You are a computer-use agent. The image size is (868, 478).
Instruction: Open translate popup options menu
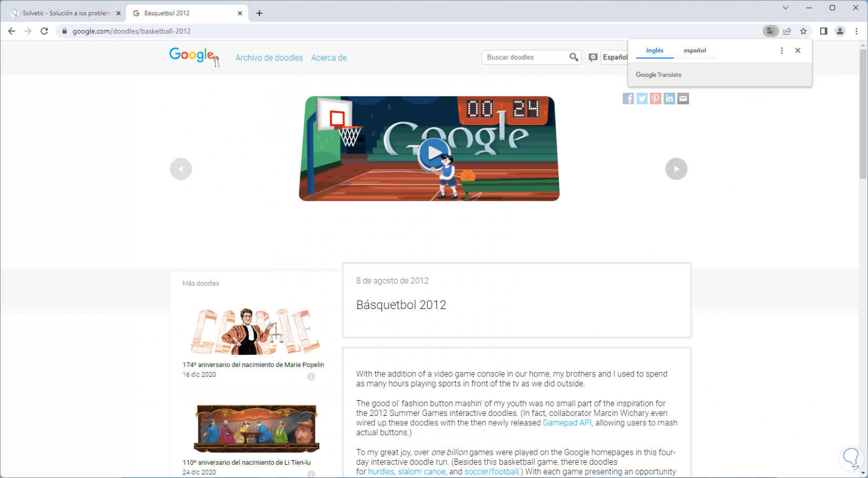(782, 51)
